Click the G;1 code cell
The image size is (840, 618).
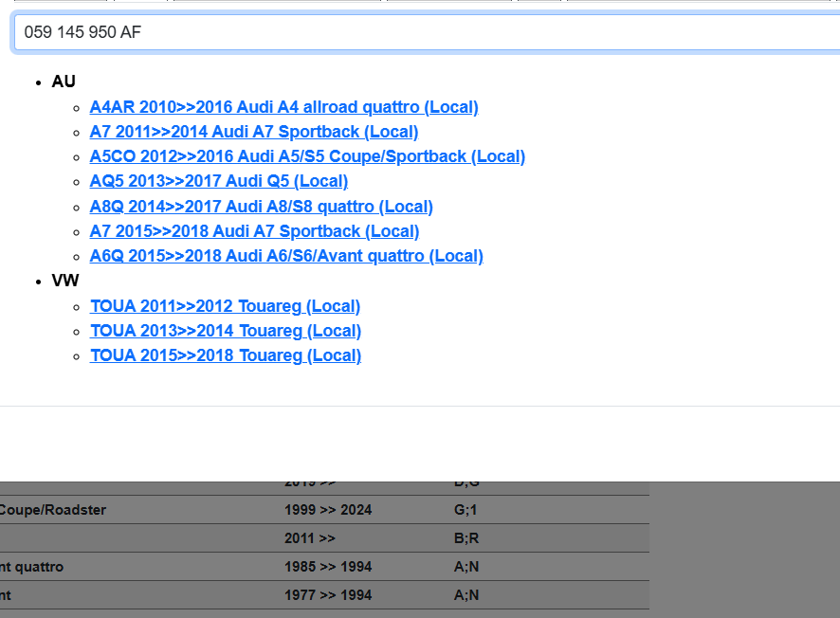tap(466, 510)
